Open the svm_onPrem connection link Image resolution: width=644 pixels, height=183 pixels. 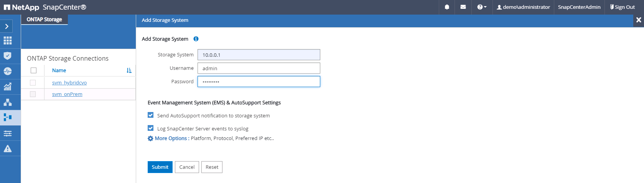point(67,94)
